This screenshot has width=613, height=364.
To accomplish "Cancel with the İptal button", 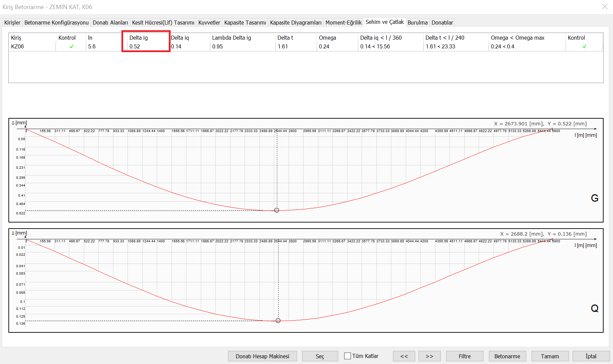I will point(591,356).
